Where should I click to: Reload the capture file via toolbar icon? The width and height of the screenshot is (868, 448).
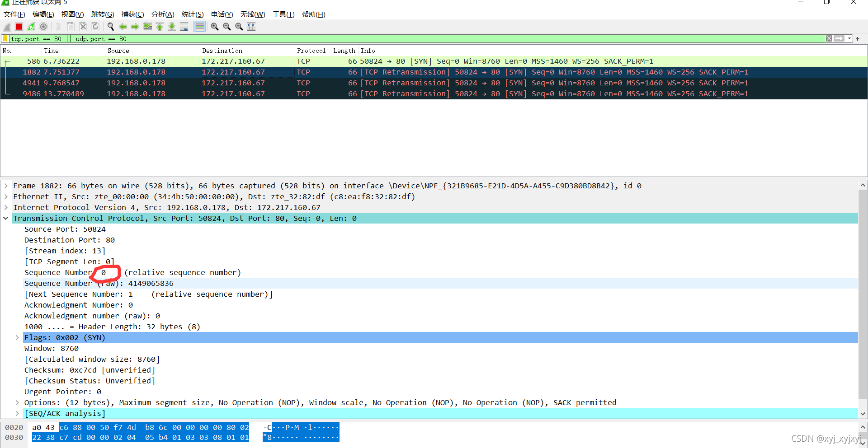pyautogui.click(x=95, y=27)
